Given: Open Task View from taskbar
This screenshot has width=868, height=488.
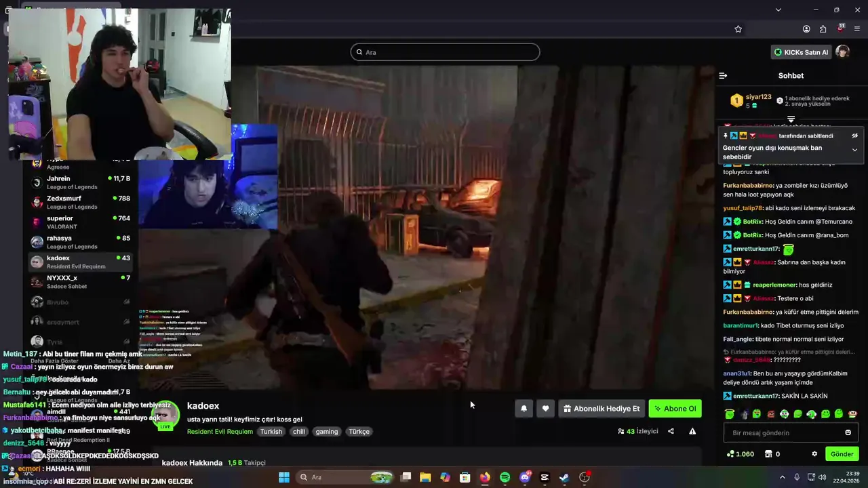Looking at the screenshot, I should pos(406,477).
